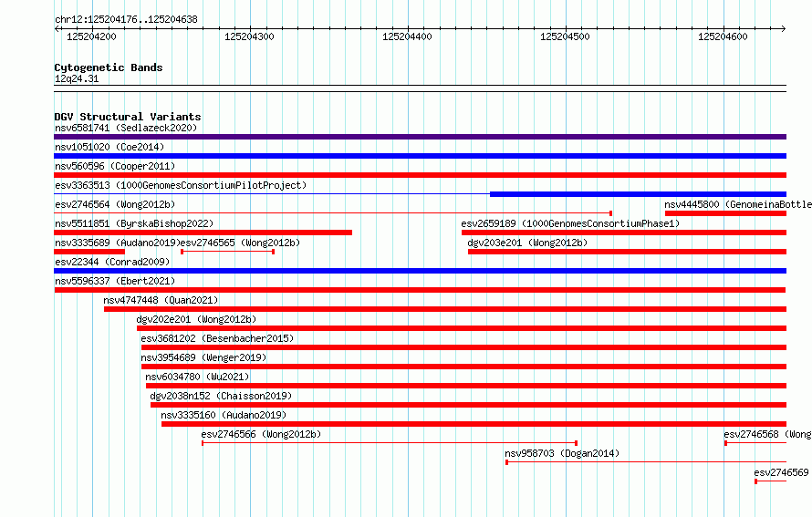Click the nsv6581741 (Sedlazeck2020) variant label
The height and width of the screenshot is (517, 812).
pos(126,128)
